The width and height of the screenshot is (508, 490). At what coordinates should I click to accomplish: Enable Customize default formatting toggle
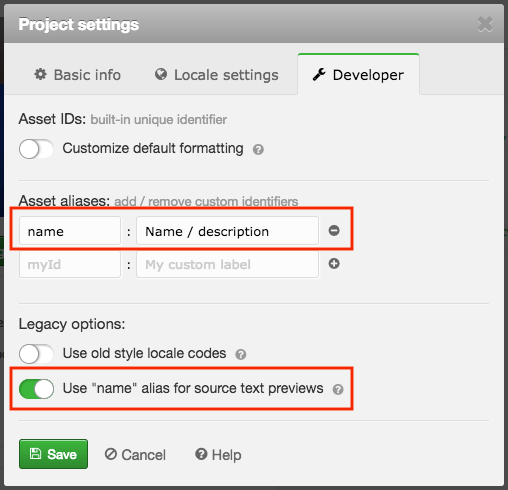point(36,149)
